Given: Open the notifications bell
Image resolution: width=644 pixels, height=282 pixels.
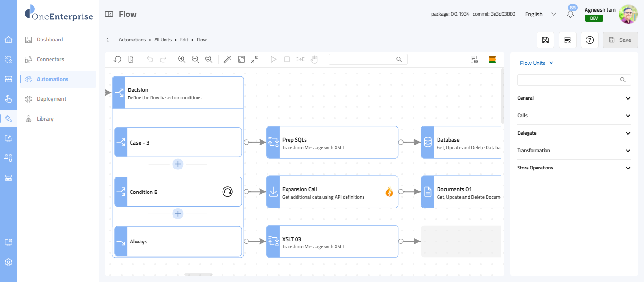Looking at the screenshot, I should click(x=570, y=14).
